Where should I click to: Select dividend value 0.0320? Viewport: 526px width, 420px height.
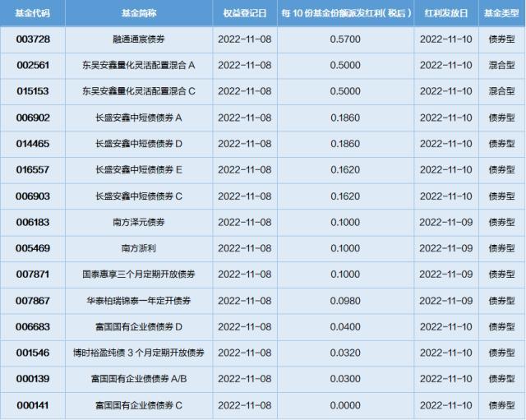click(x=345, y=353)
